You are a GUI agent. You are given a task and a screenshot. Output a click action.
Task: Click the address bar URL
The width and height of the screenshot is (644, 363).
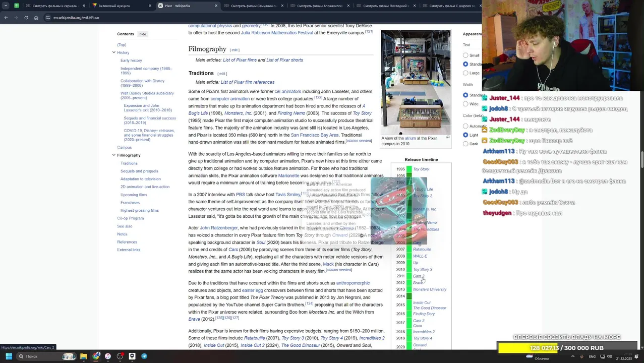(x=77, y=18)
